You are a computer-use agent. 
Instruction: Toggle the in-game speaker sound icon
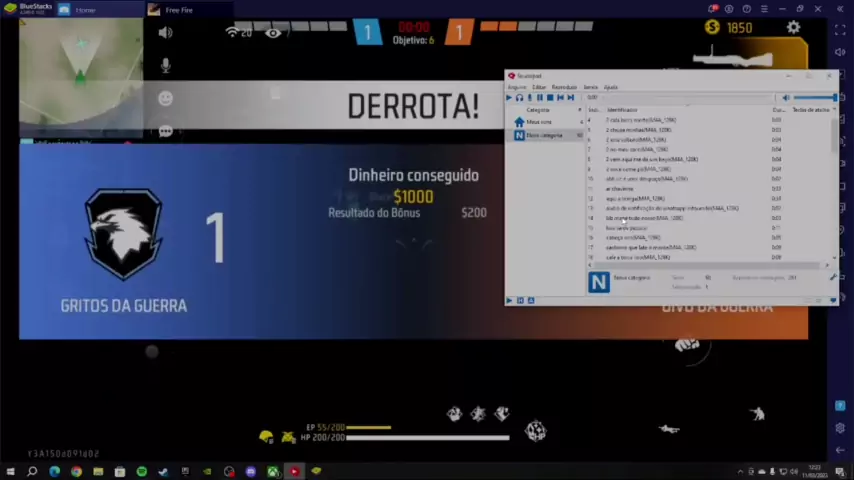point(165,33)
